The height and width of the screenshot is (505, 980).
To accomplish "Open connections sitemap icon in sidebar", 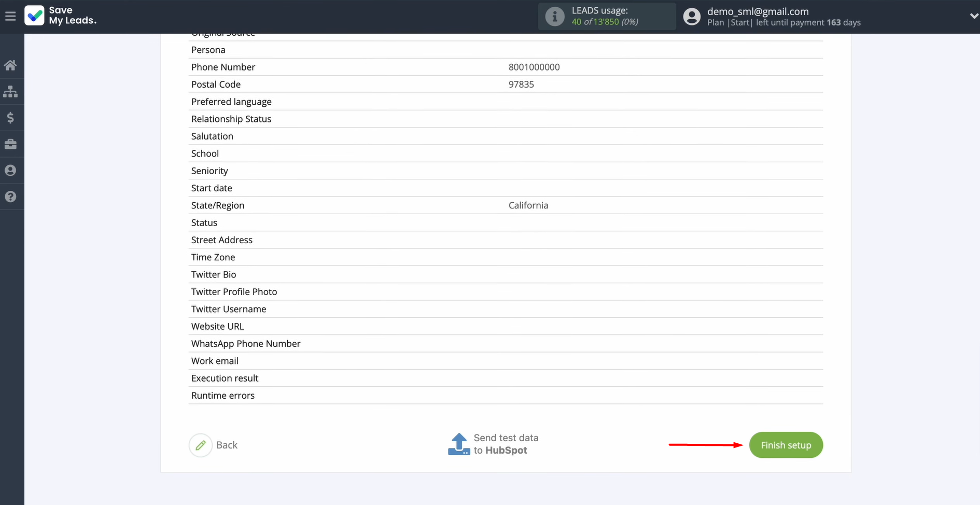I will coord(10,92).
